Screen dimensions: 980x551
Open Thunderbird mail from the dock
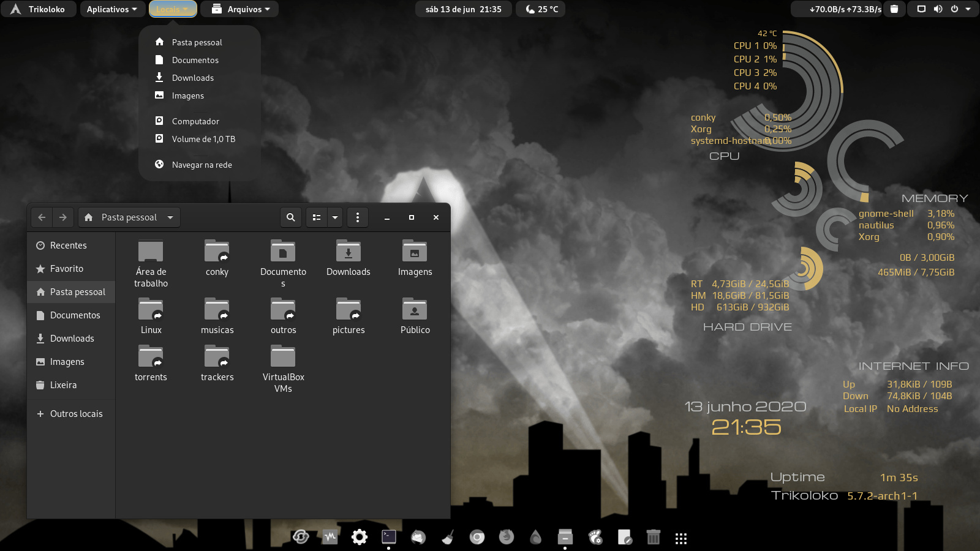(x=418, y=538)
